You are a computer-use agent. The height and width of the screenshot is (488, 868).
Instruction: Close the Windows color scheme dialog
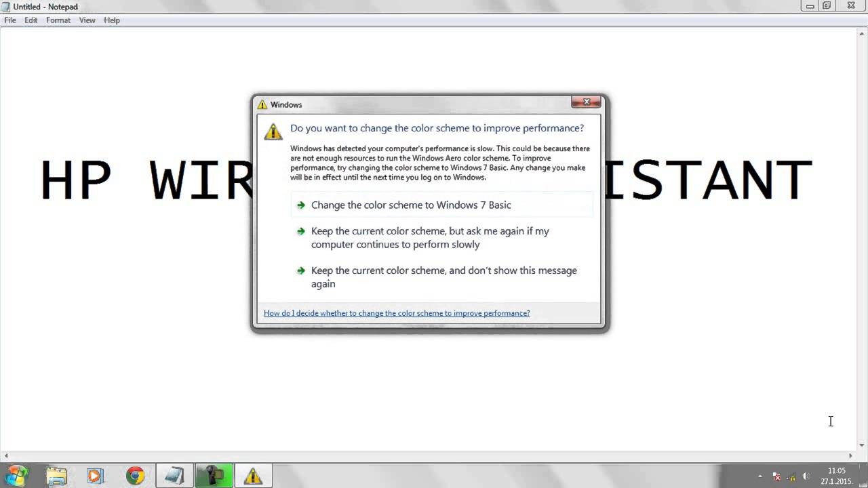pos(586,102)
